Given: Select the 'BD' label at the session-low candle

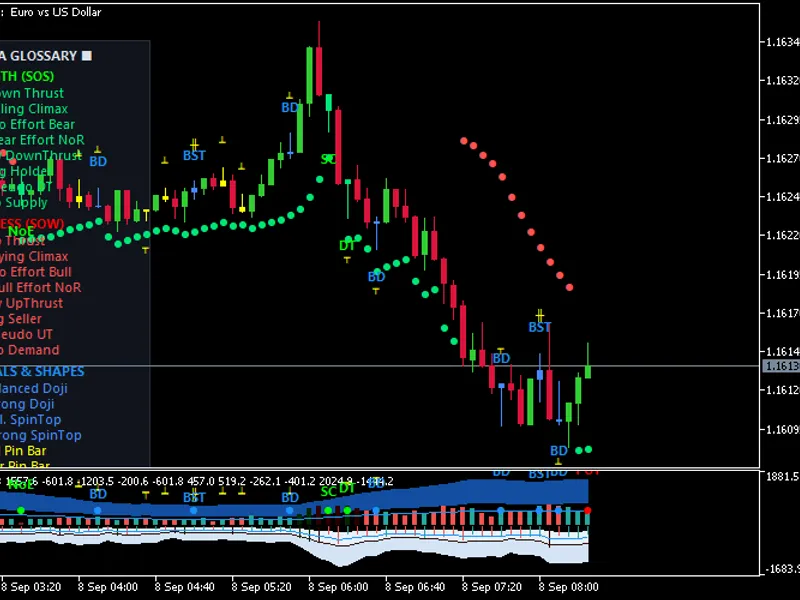Looking at the screenshot, I should pos(559,451).
